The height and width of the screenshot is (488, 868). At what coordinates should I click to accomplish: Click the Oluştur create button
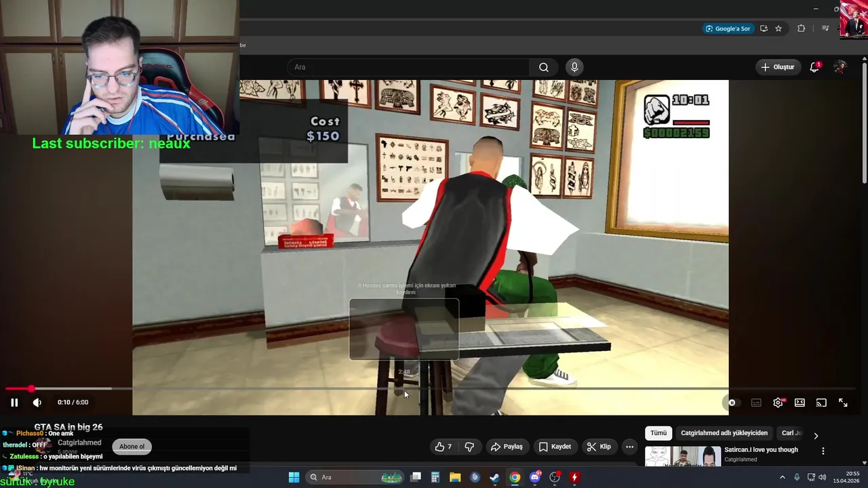[x=778, y=67]
